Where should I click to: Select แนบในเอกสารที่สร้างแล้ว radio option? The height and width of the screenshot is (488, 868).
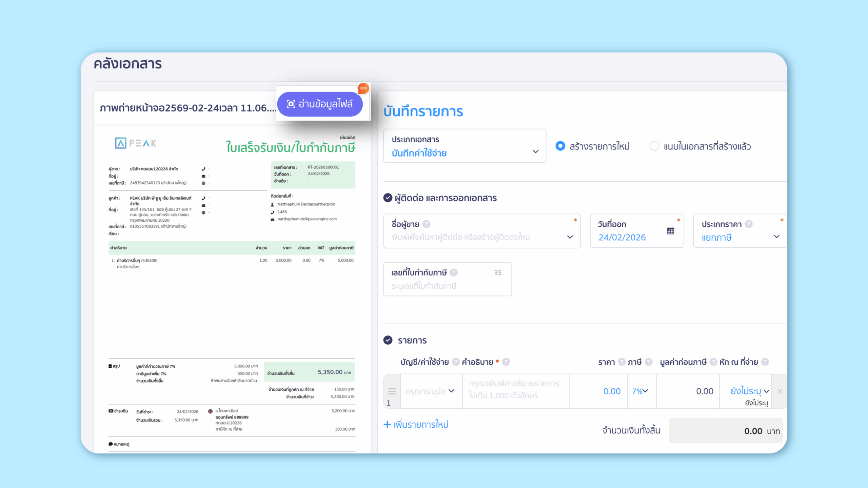[654, 146]
